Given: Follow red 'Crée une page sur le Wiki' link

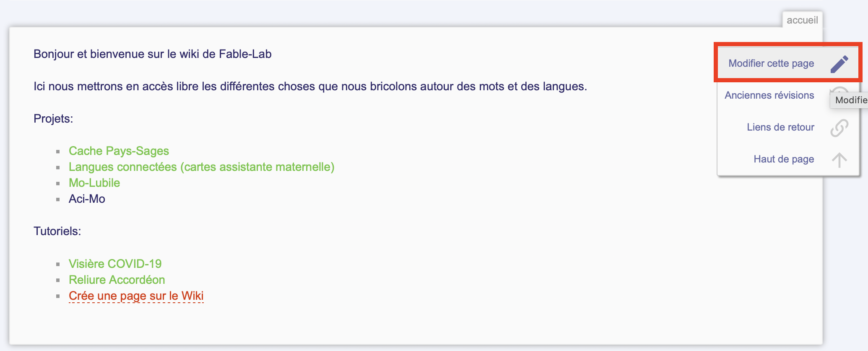Looking at the screenshot, I should (x=136, y=296).
